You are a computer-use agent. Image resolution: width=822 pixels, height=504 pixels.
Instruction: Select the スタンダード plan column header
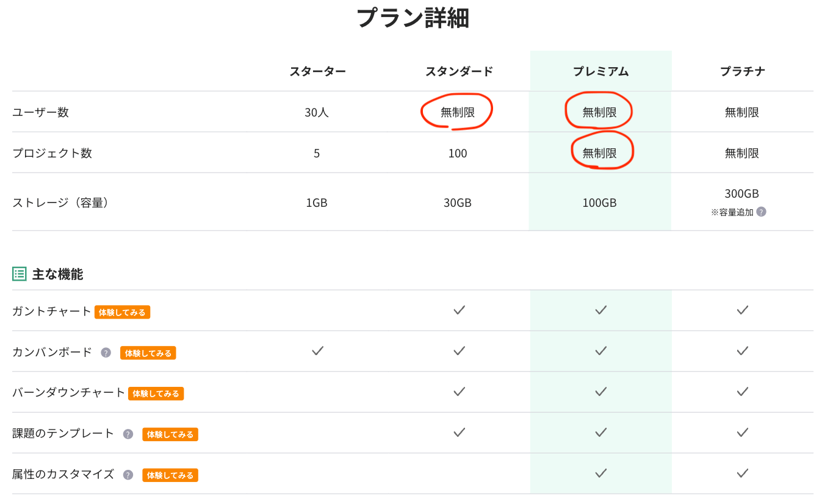pyautogui.click(x=459, y=71)
